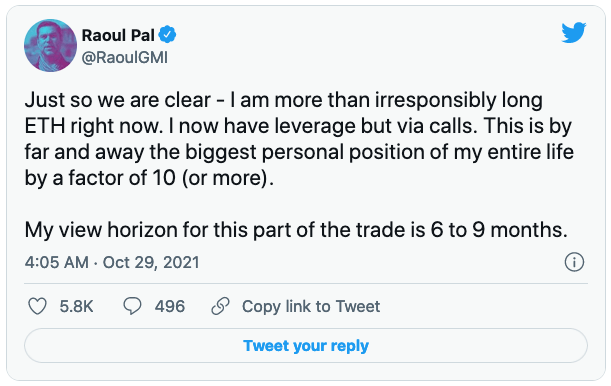611x386 pixels.
Task: Click the Oct 29, 2021 date
Action: pos(151,263)
